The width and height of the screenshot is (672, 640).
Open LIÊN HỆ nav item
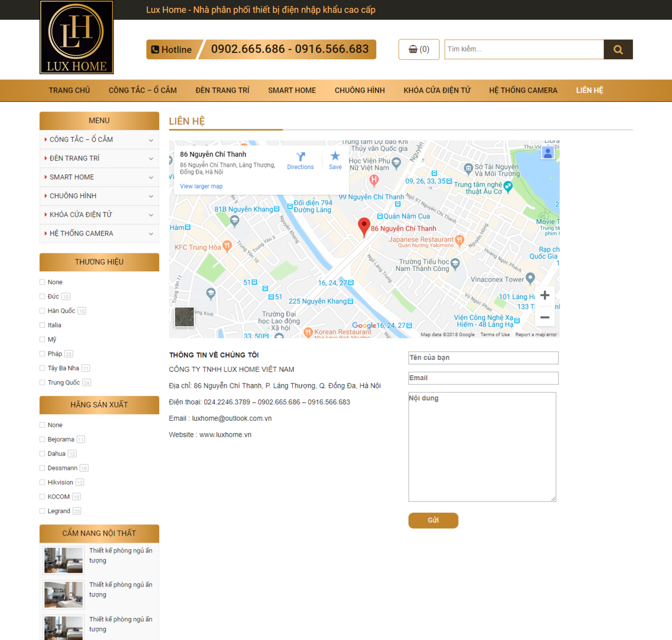pyautogui.click(x=590, y=91)
